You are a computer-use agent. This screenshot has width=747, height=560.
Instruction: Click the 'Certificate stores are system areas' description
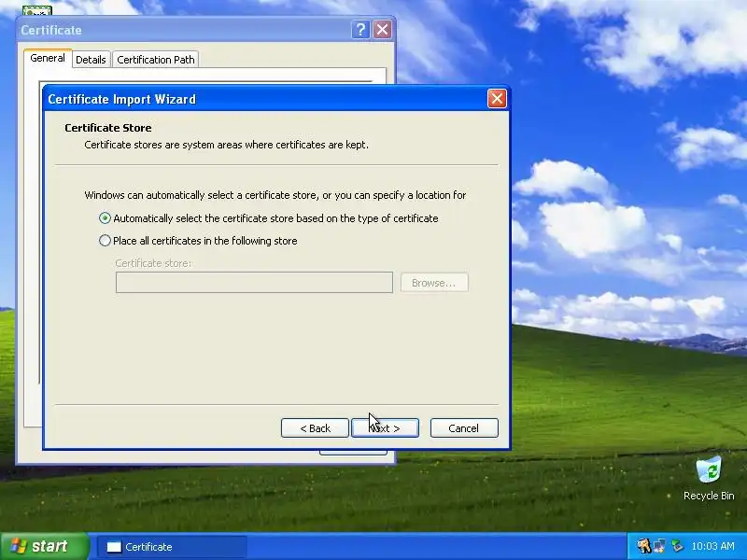point(226,145)
